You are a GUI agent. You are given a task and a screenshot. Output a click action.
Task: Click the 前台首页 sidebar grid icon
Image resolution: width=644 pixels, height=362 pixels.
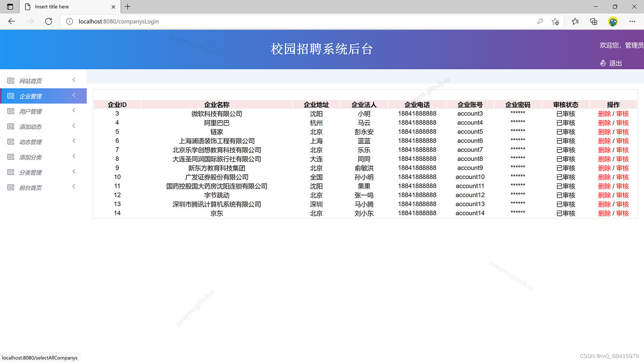point(10,187)
